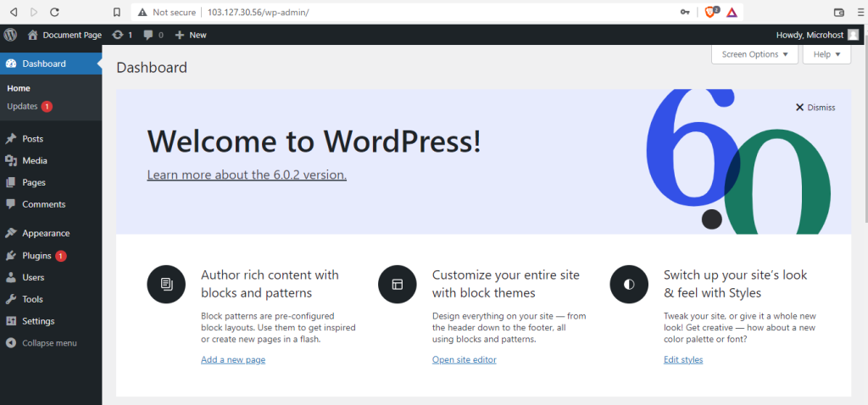The height and width of the screenshot is (405, 868).
Task: Follow the Open site editor link
Action: coord(464,359)
